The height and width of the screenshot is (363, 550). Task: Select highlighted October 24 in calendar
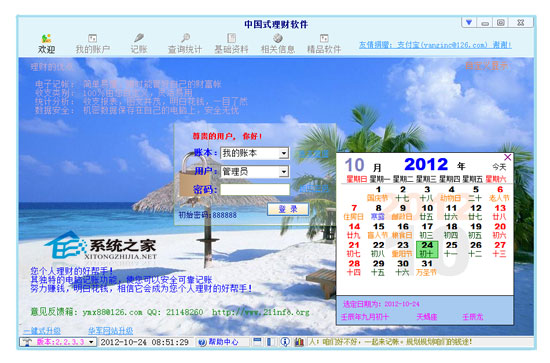pos(427,249)
